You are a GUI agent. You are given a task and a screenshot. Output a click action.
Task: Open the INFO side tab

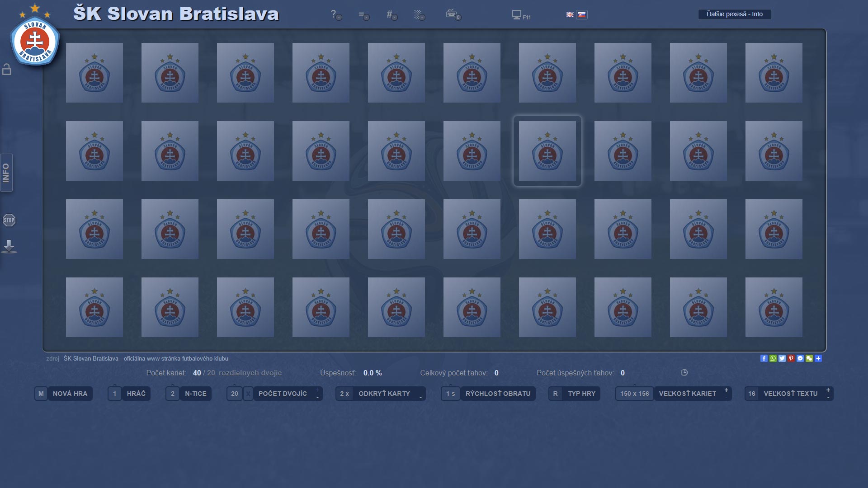(x=6, y=173)
